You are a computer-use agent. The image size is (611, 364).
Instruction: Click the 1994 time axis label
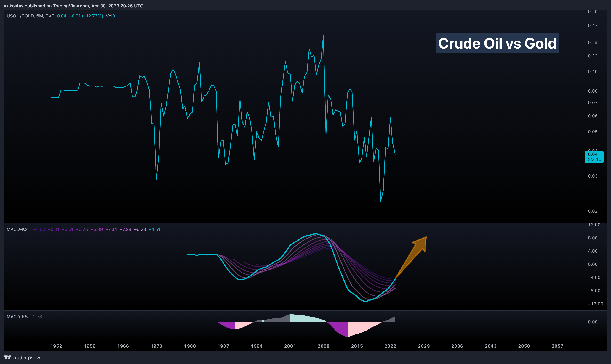pyautogui.click(x=257, y=346)
